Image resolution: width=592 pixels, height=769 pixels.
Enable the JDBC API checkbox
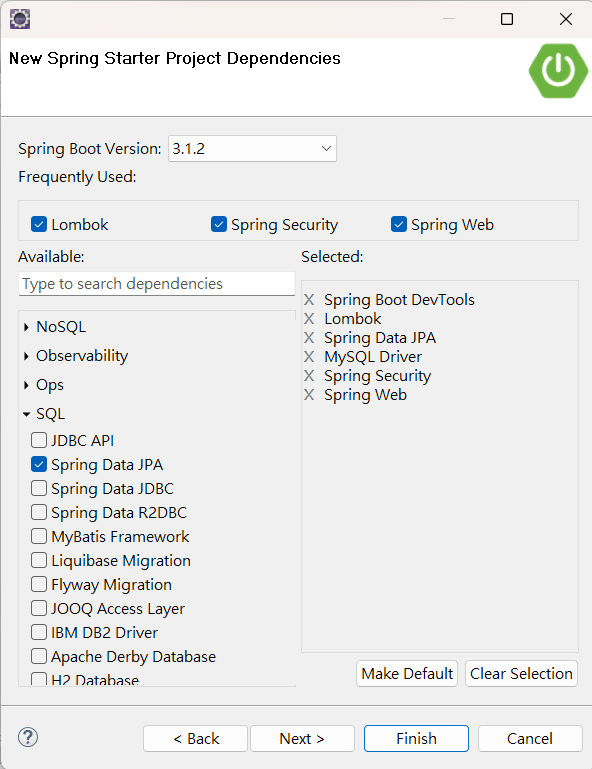39,440
